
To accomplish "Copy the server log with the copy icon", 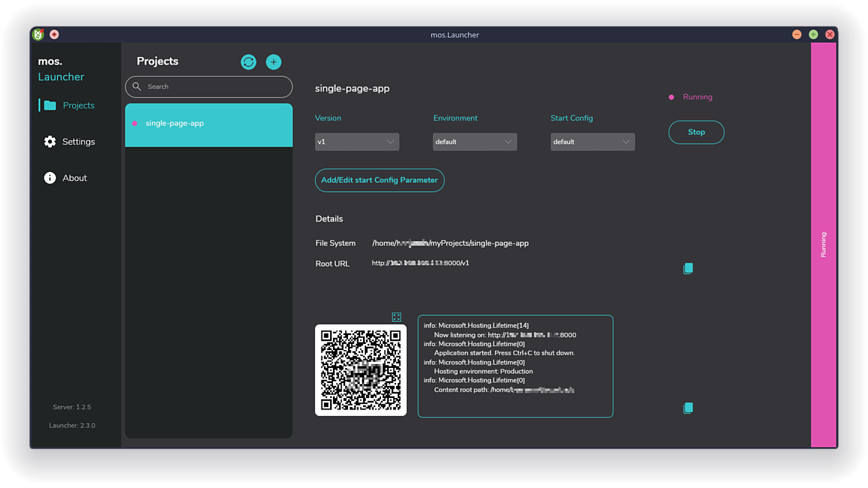I will [688, 408].
